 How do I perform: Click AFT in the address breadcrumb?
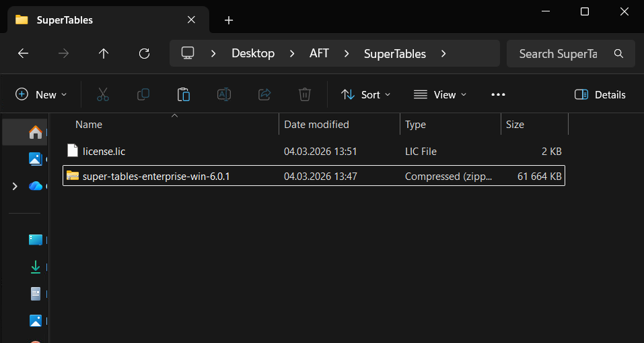[319, 54]
